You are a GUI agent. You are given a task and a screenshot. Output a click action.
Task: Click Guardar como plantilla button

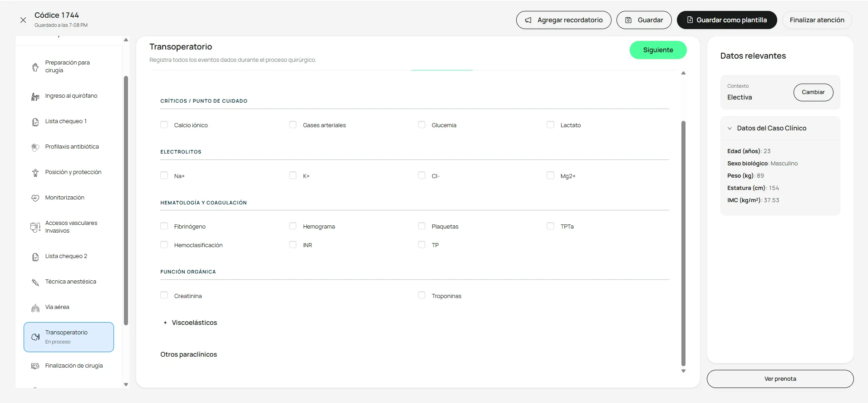[727, 20]
